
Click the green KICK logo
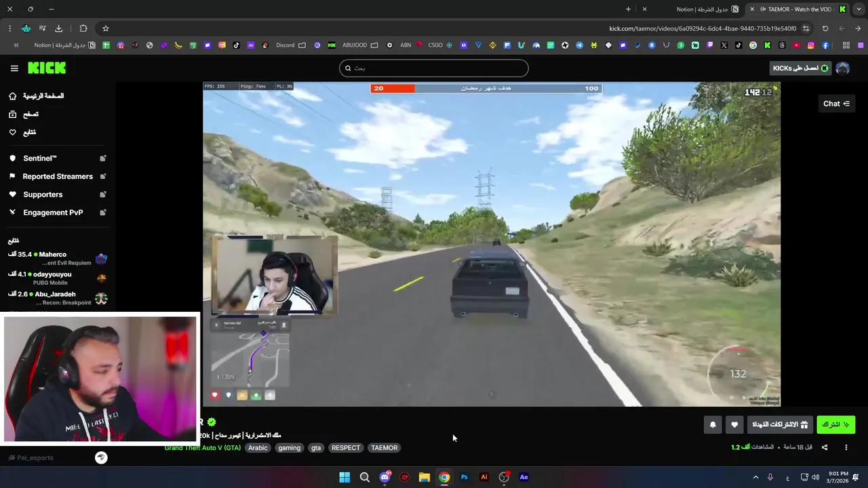point(47,68)
